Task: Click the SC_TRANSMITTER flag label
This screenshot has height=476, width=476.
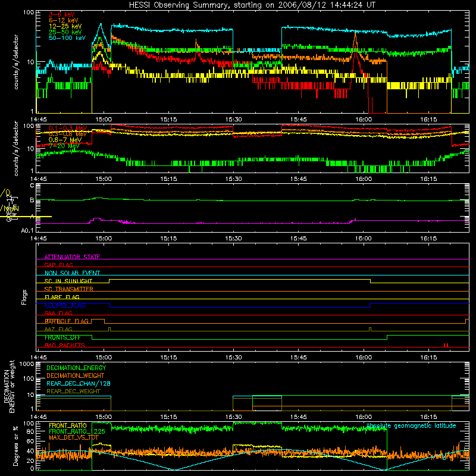Action: [69, 289]
